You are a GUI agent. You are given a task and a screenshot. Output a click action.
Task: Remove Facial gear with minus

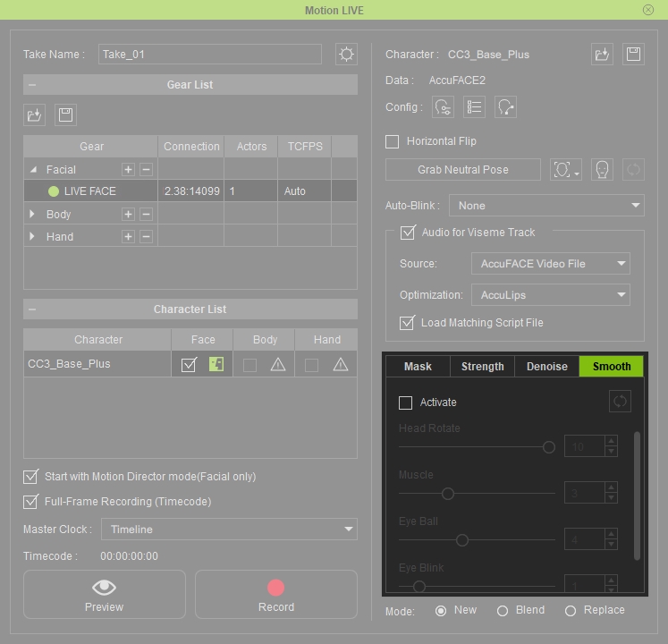click(146, 169)
